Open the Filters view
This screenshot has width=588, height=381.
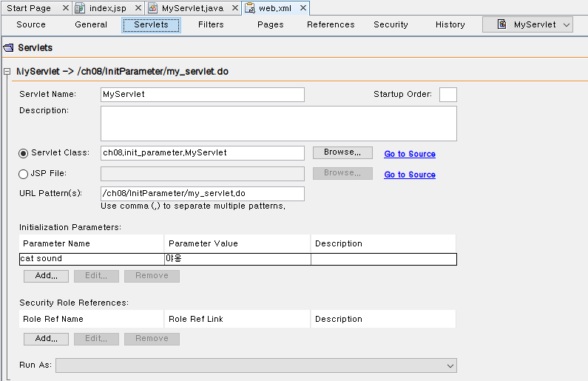point(211,24)
